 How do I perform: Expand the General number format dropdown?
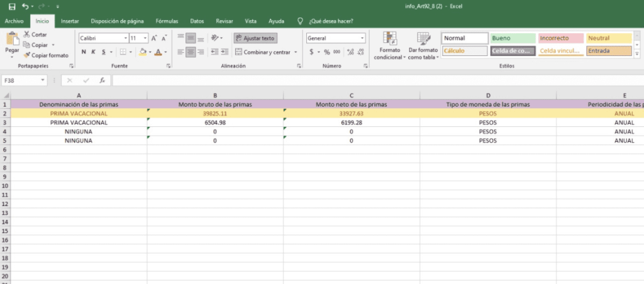click(362, 38)
